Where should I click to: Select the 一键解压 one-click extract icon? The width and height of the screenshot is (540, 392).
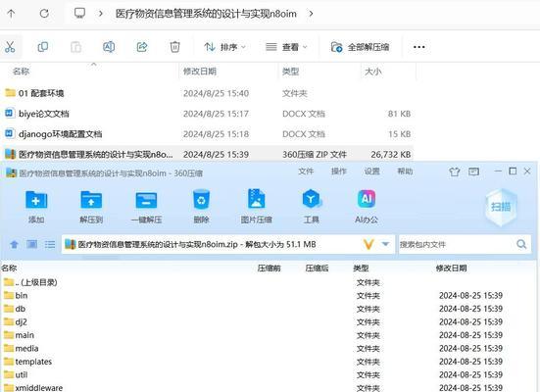coord(146,201)
